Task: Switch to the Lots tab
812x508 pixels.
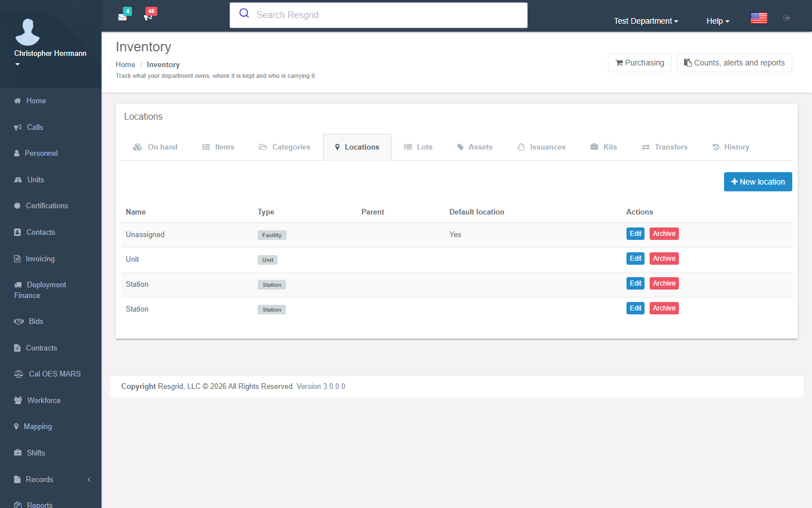Action: click(418, 147)
